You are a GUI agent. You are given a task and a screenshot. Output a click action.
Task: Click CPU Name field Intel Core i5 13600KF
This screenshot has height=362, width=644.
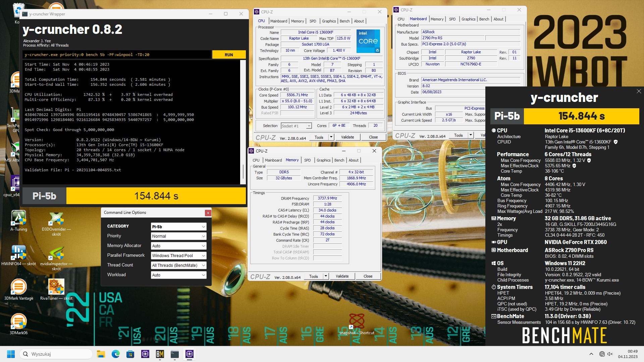[316, 33]
